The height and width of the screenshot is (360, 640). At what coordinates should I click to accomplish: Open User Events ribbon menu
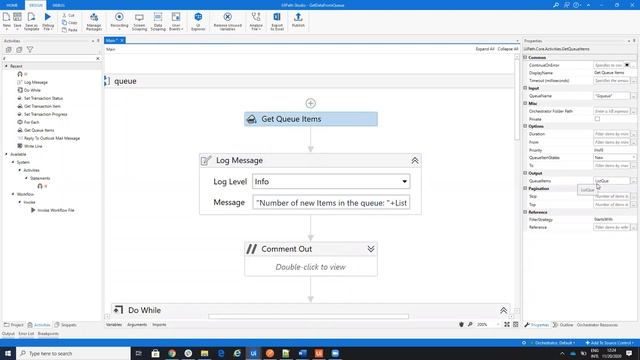coord(176,21)
